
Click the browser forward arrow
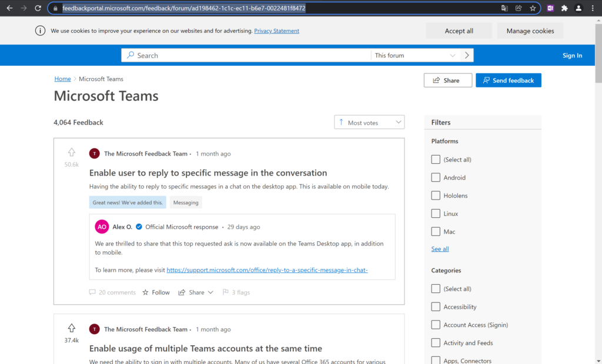tap(24, 8)
